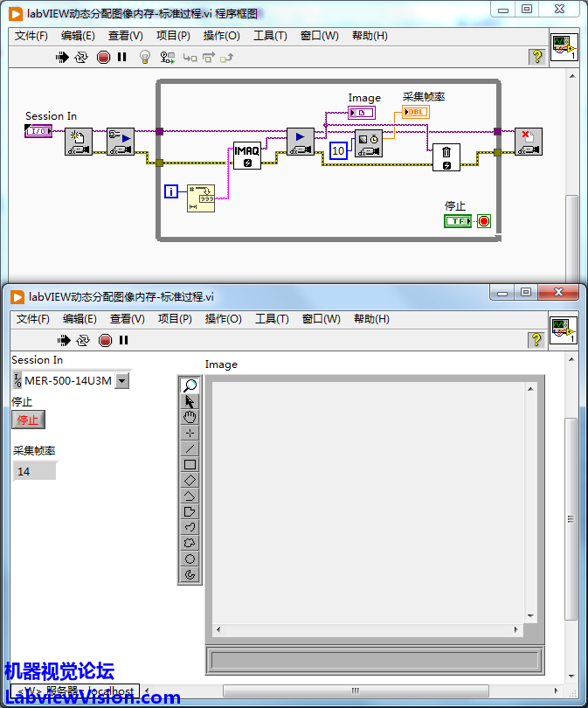Click the 采集帧率 numeric indicator field

click(x=35, y=471)
